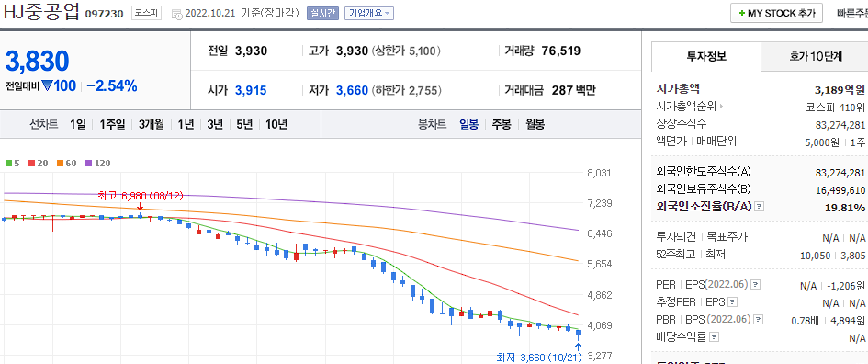Image resolution: width=868 pixels, height=364 pixels.
Task: Click the 0.78배 PBR value
Action: [805, 320]
